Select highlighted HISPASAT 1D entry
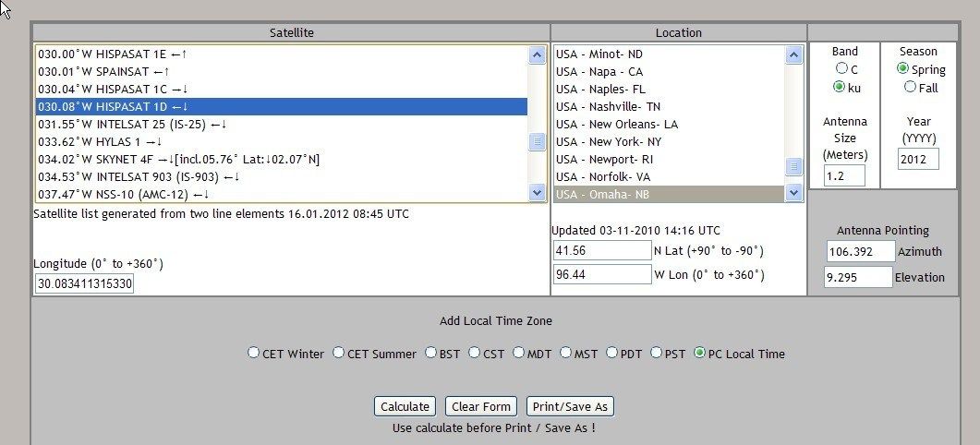This screenshot has height=445, width=980. [281, 107]
